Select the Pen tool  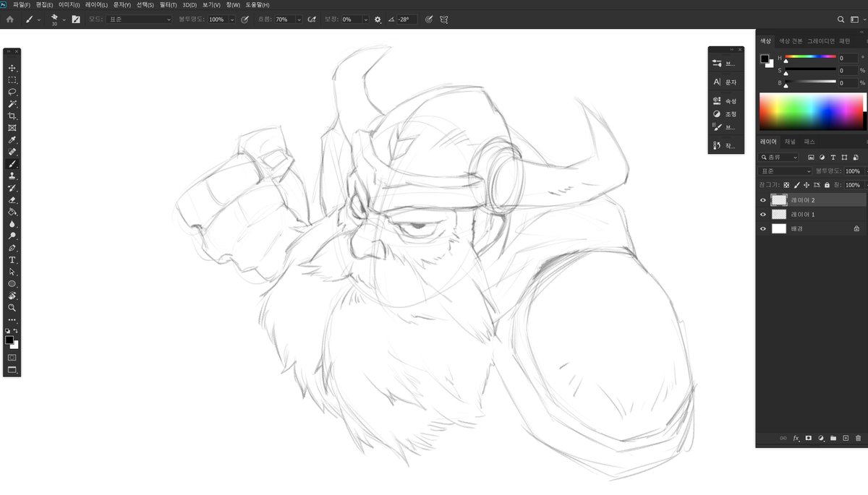coord(12,248)
